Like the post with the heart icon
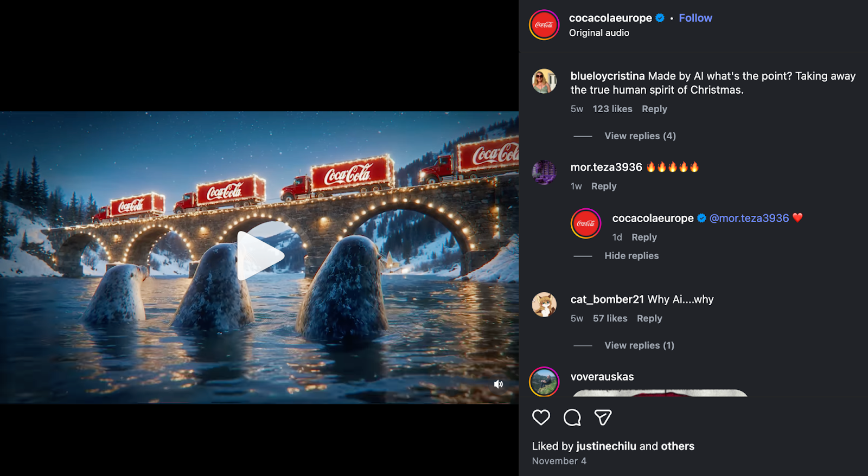Screen dimensions: 868x476 (x=541, y=417)
